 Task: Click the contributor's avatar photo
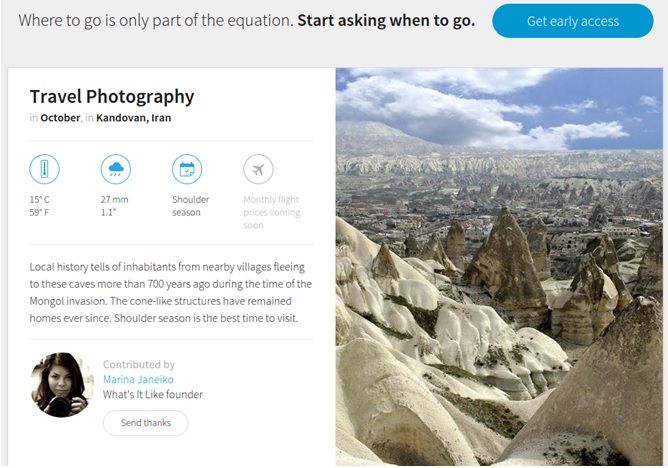pyautogui.click(x=62, y=384)
